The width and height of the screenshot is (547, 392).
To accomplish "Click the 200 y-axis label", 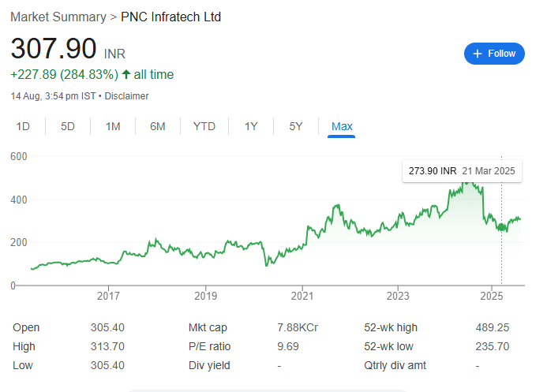I will click(x=18, y=242).
